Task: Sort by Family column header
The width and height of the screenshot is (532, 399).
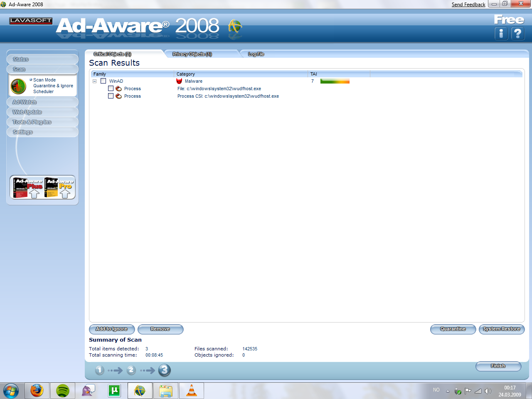Action: pyautogui.click(x=132, y=74)
